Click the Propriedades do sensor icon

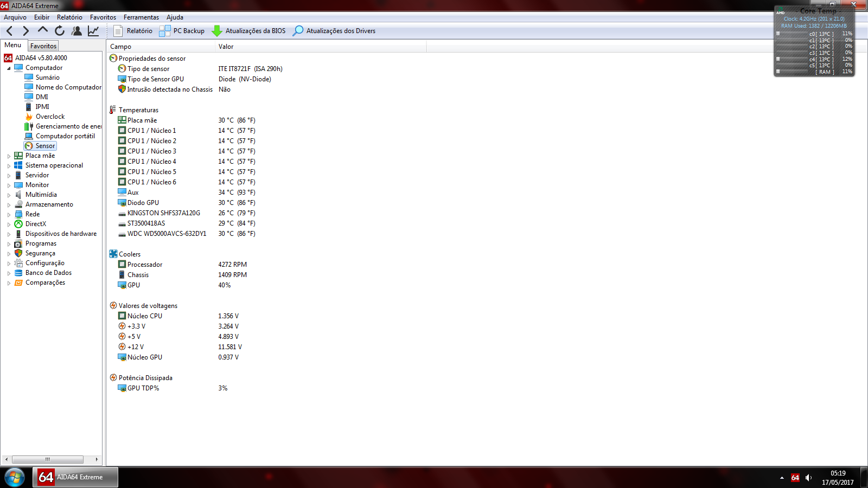pos(113,58)
